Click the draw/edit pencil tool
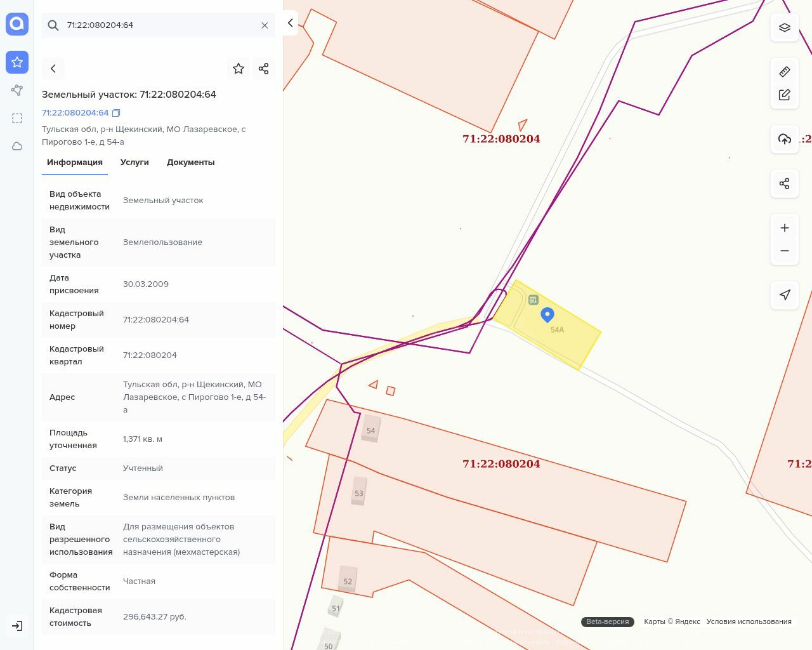812x650 pixels. coord(785,95)
